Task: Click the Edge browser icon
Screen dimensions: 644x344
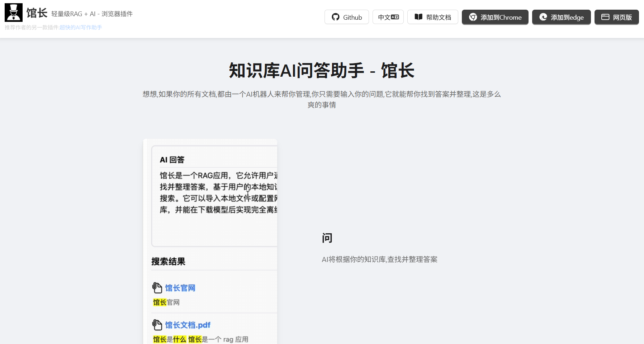Action: 543,17
